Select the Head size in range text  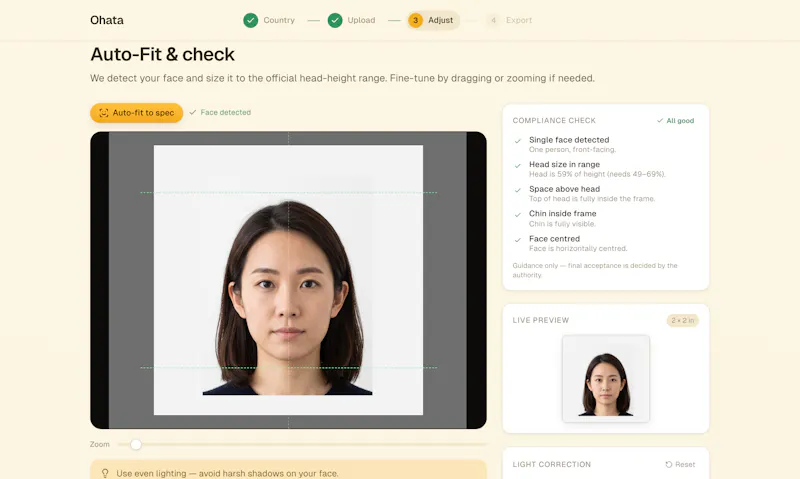tap(564, 164)
